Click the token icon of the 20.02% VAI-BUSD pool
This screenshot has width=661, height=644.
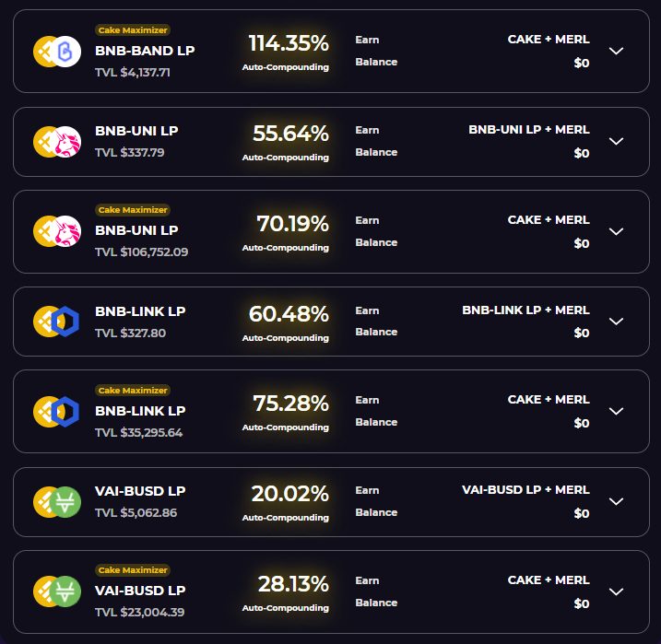tap(57, 501)
